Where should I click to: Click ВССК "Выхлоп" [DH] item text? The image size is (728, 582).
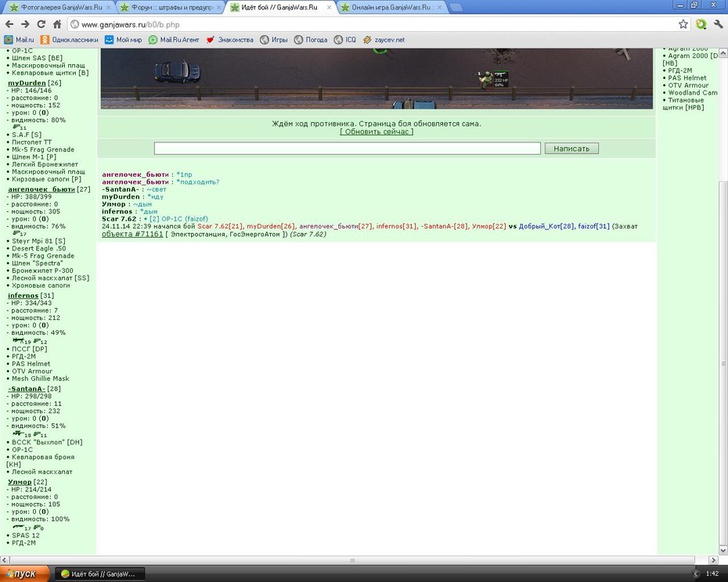(47, 442)
